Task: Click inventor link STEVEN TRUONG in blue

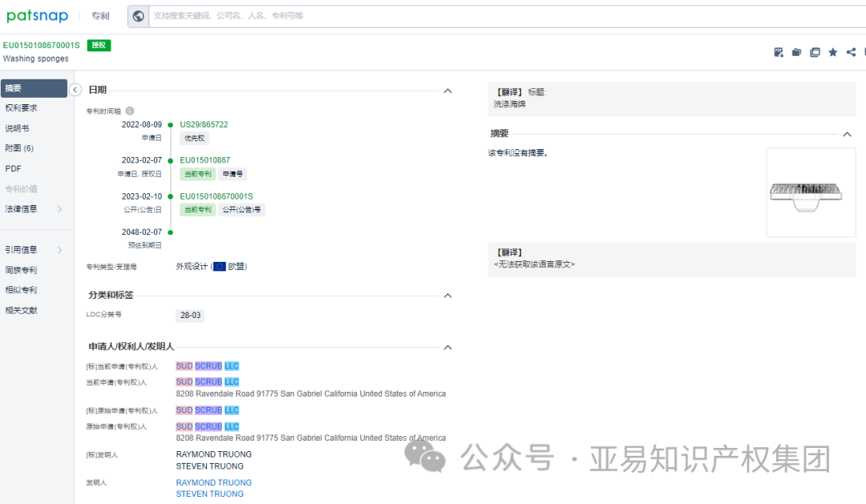Action: 210,494
